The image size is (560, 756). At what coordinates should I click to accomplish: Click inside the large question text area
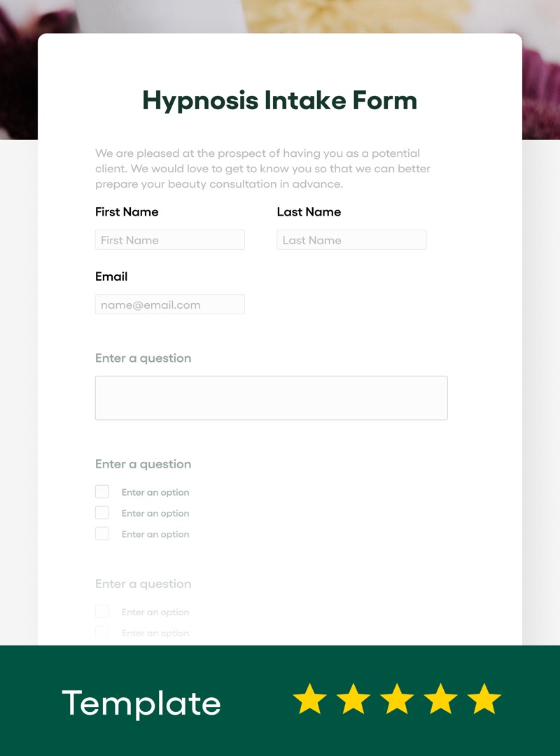272,397
